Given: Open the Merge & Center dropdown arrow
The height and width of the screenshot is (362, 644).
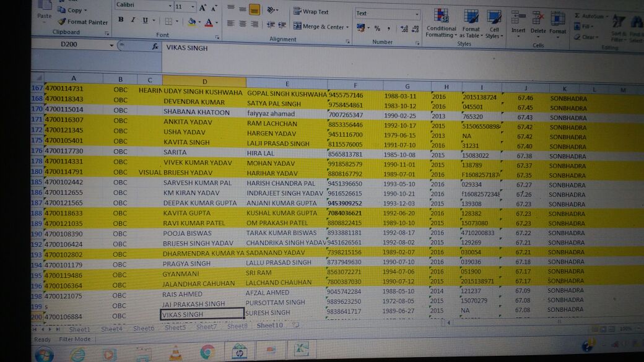Looking at the screenshot, I should click(x=347, y=27).
